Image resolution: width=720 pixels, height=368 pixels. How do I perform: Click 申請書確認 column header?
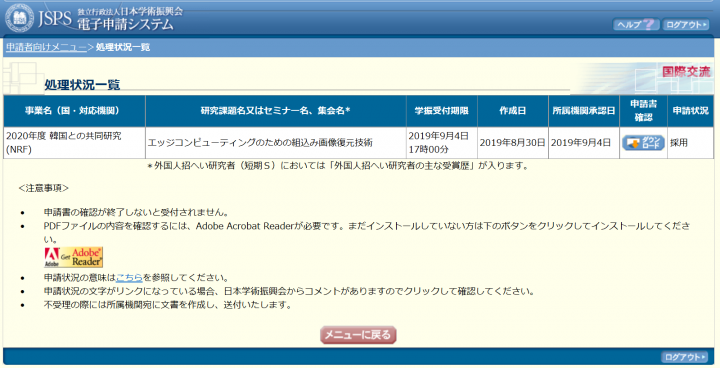643,111
